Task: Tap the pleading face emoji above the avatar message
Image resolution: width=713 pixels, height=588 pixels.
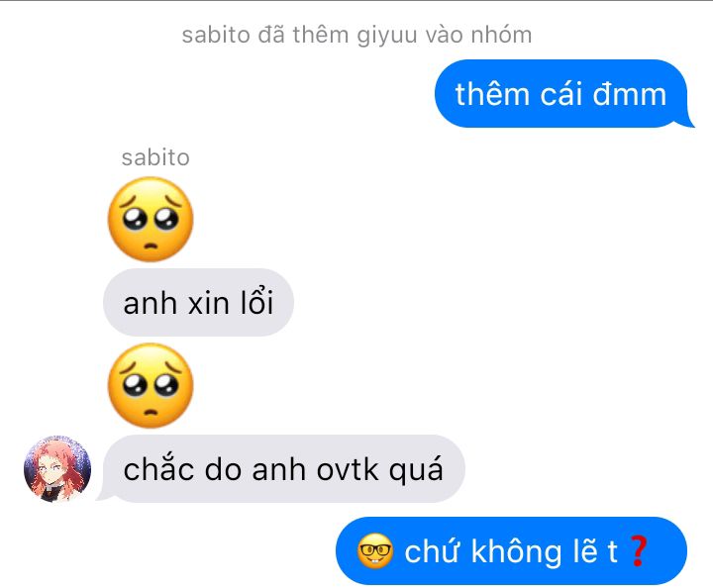Action: (x=151, y=385)
